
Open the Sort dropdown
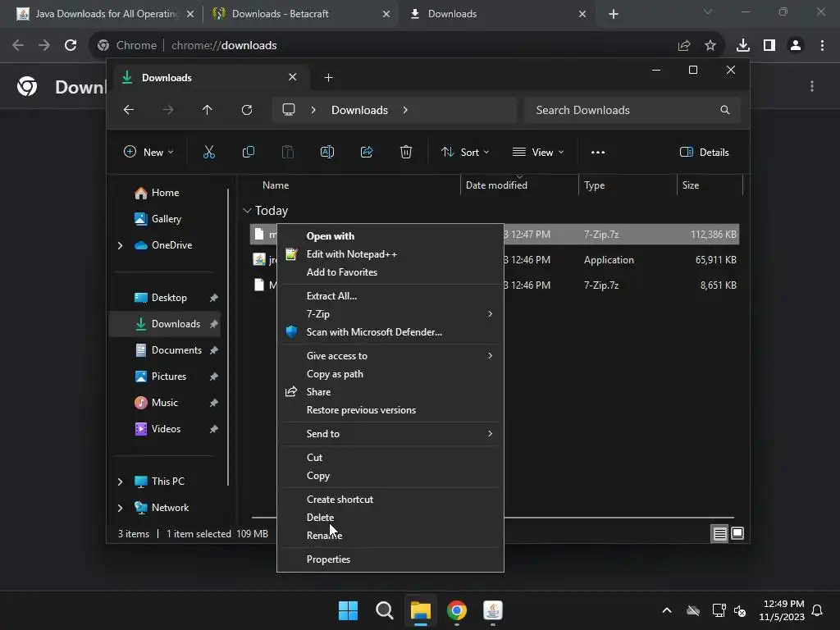(465, 152)
